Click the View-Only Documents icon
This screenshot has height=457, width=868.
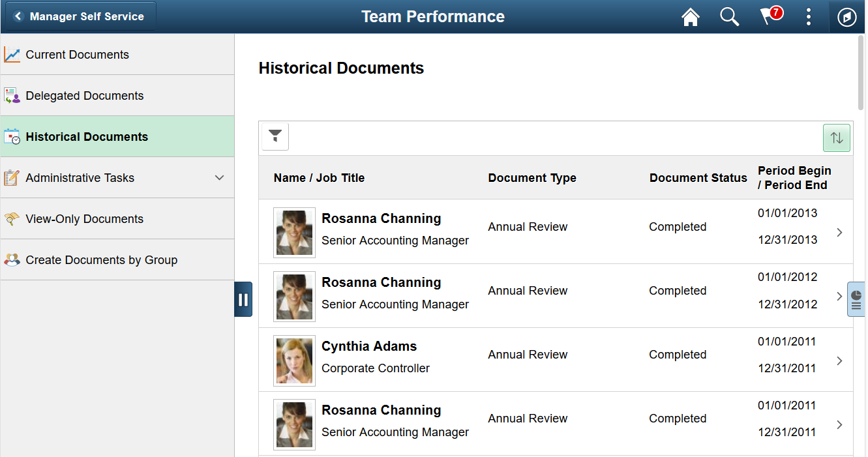coord(12,219)
